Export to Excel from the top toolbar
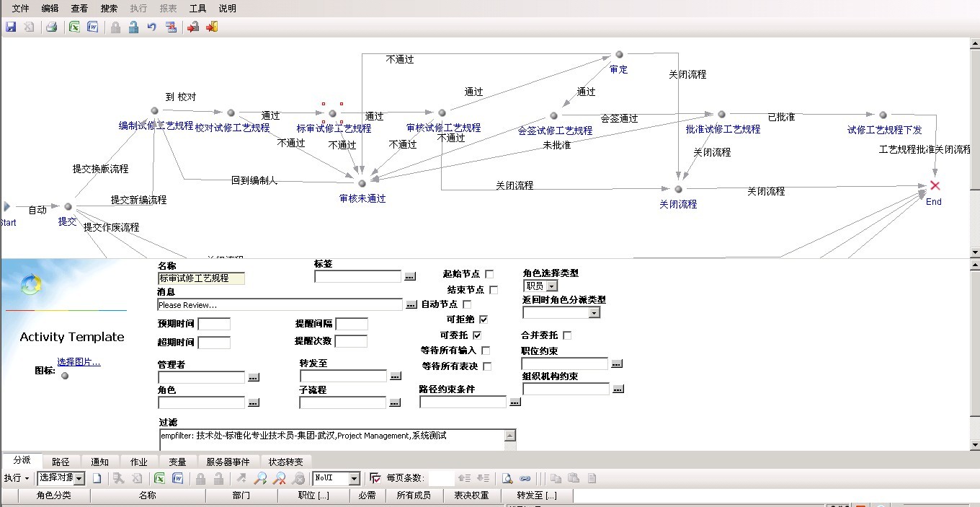Screen dimensions: 980x507 (74, 27)
